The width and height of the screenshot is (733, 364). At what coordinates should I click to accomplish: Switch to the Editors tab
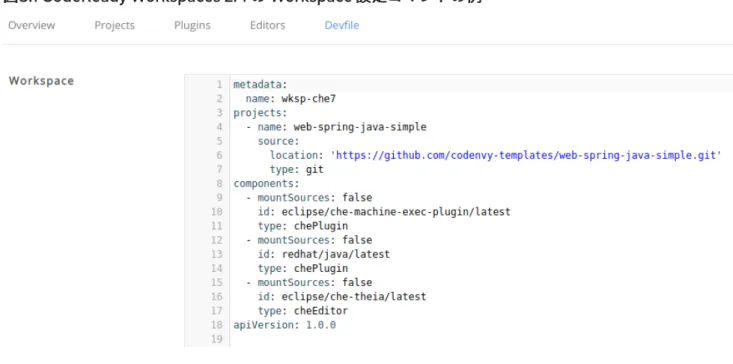pyautogui.click(x=267, y=25)
